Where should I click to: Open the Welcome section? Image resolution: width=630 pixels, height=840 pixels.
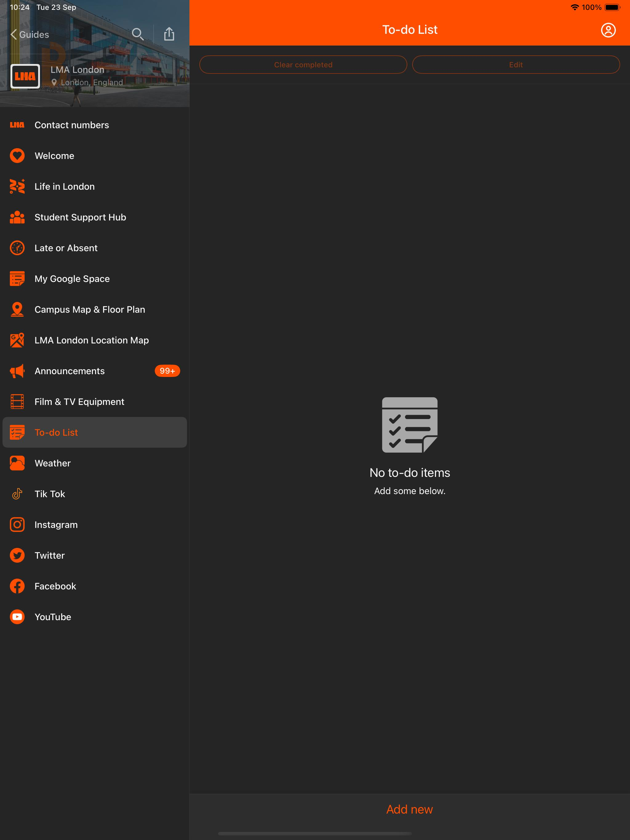point(95,156)
